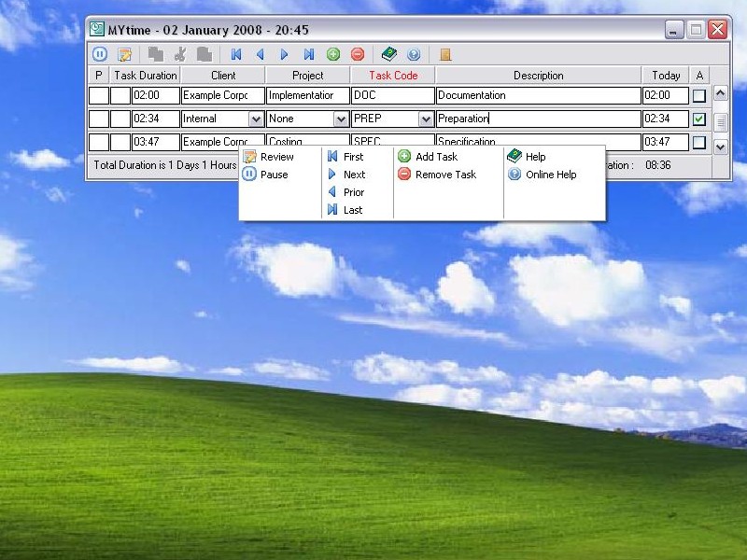Viewport: 747px width, 560px height.
Task: Go to last record via toolbar icon
Action: tap(309, 54)
